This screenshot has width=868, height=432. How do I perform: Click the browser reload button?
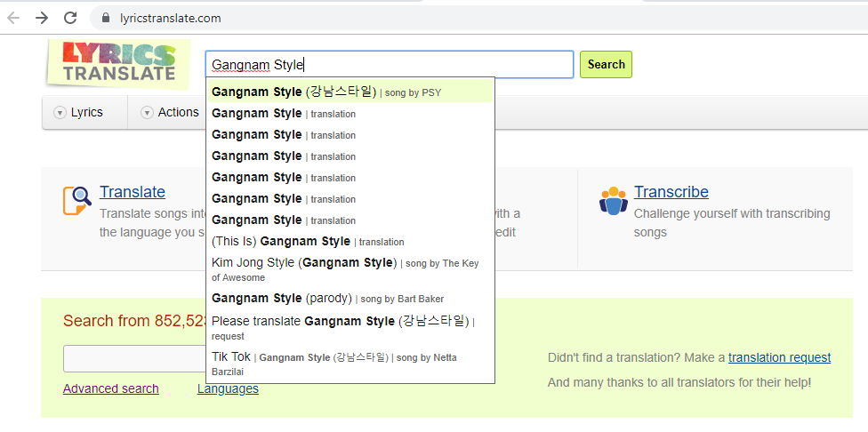[71, 18]
